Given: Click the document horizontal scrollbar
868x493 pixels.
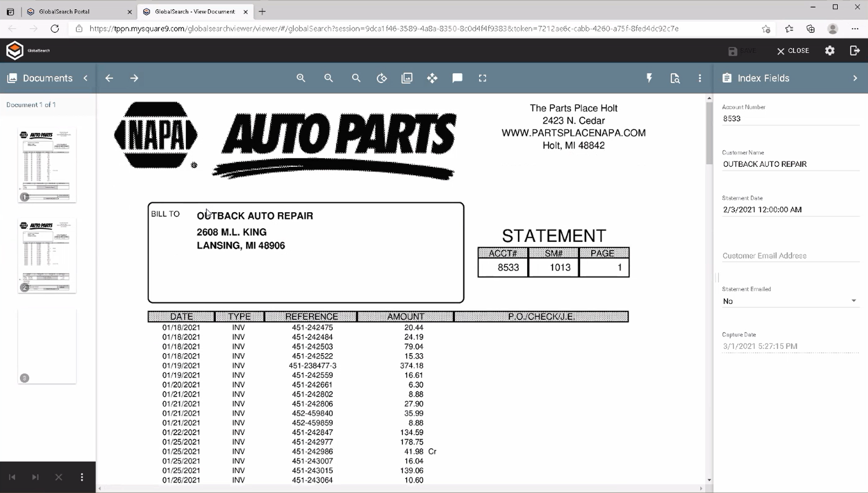Looking at the screenshot, I should 400,489.
